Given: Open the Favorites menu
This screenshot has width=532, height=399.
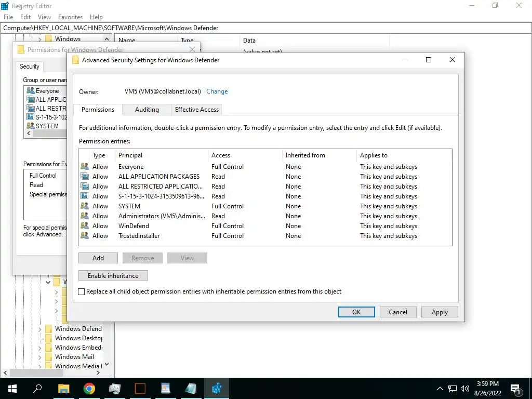Looking at the screenshot, I should tap(70, 17).
